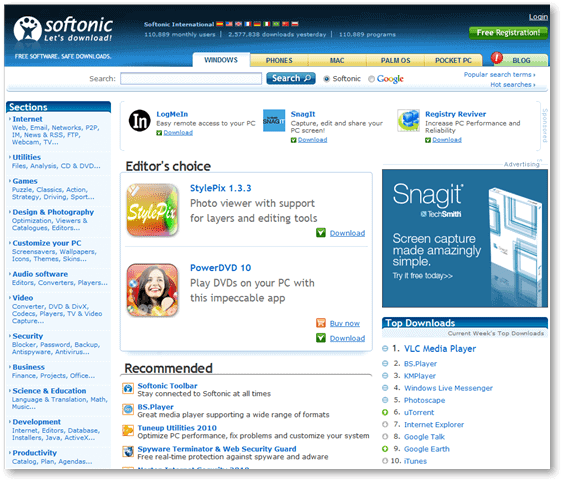The width and height of the screenshot is (561, 480).
Task: Click the LogMeIn green download icon
Action: pyautogui.click(x=159, y=133)
